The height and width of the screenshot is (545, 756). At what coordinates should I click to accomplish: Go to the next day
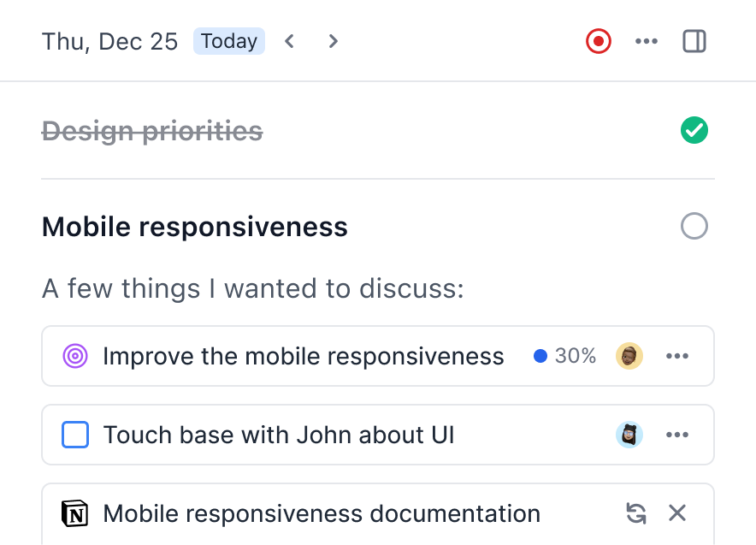(334, 41)
